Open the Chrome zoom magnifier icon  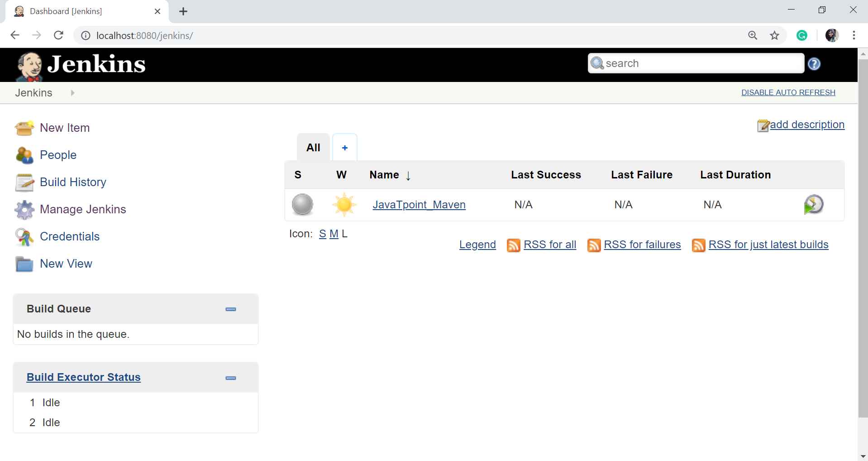[753, 35]
